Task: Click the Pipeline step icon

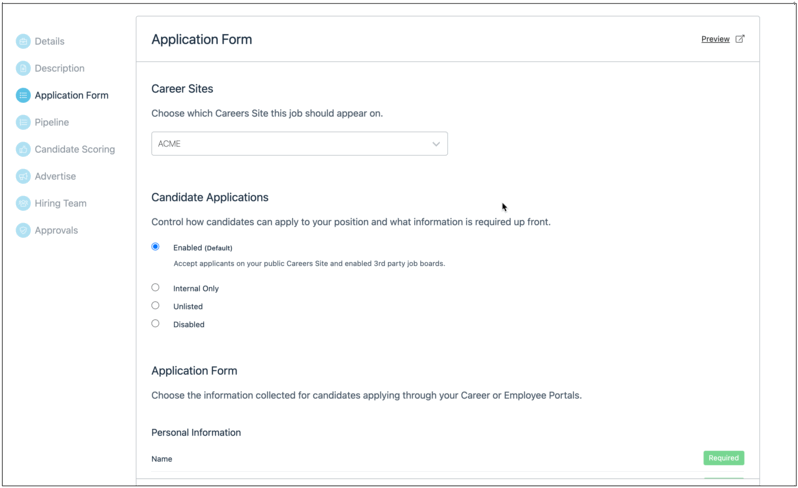Action: (x=23, y=122)
